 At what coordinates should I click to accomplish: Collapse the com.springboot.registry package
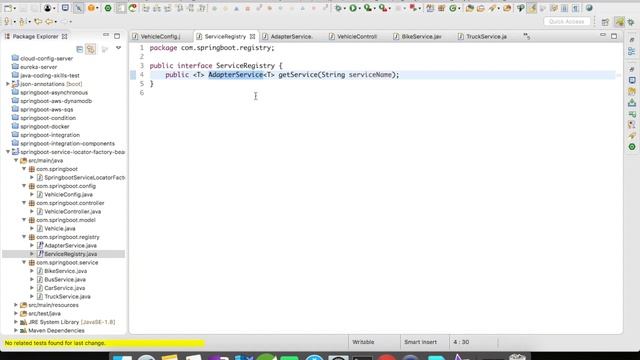point(24,237)
